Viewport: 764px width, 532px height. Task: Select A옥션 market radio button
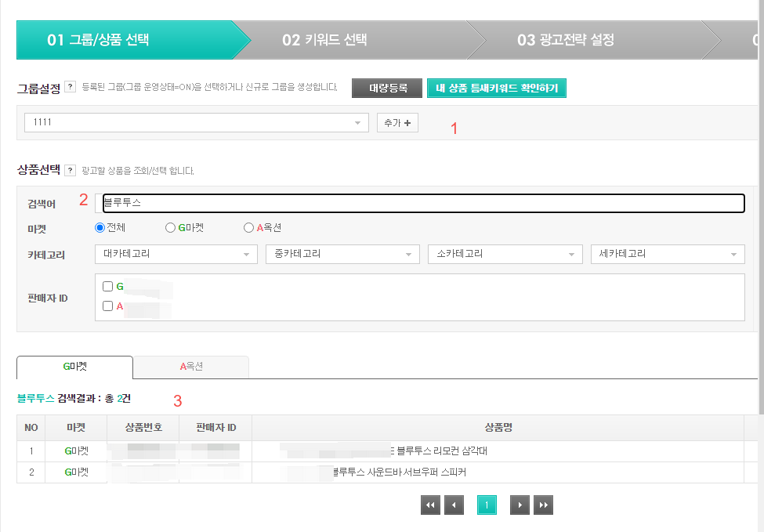(x=248, y=227)
